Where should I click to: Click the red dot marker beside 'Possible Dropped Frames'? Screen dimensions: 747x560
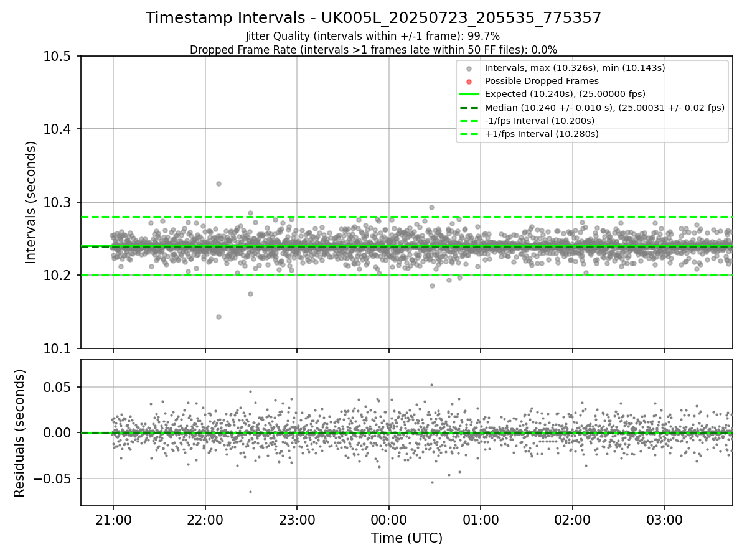(469, 82)
